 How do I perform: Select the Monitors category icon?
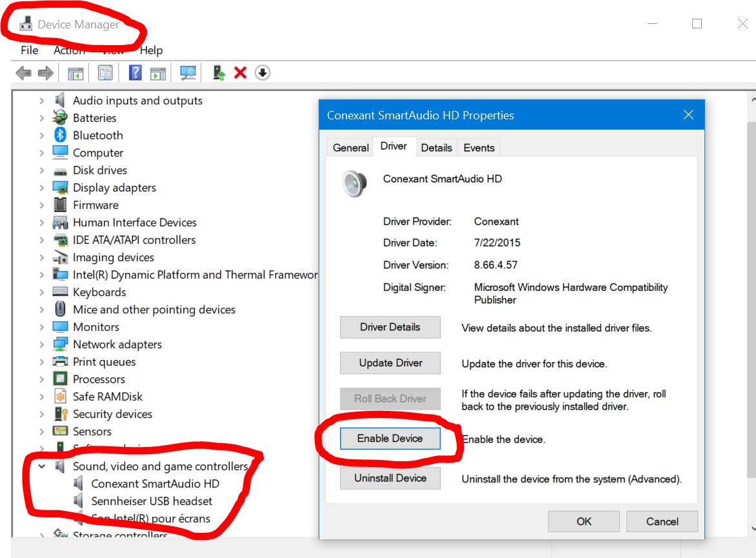pos(60,326)
